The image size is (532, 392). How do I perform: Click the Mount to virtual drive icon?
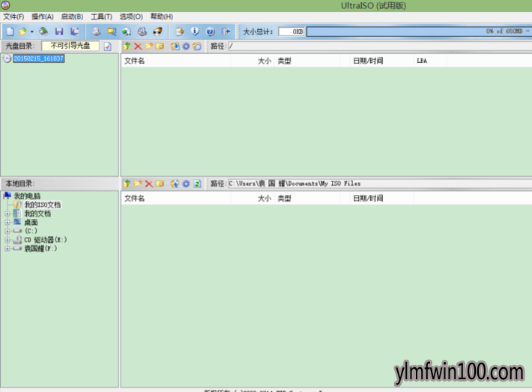point(127,31)
